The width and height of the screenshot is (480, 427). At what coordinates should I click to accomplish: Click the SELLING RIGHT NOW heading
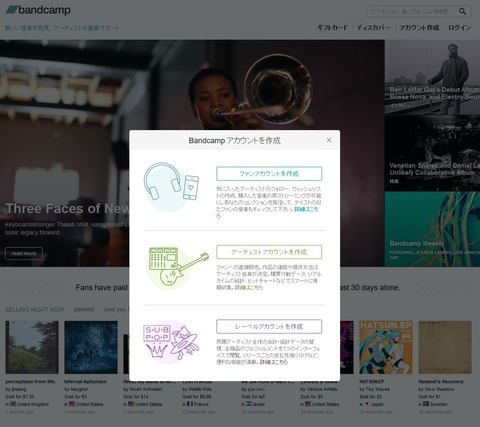(x=34, y=310)
